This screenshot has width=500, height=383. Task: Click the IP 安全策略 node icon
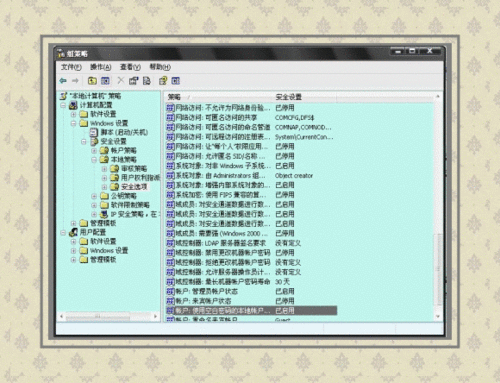click(x=104, y=214)
